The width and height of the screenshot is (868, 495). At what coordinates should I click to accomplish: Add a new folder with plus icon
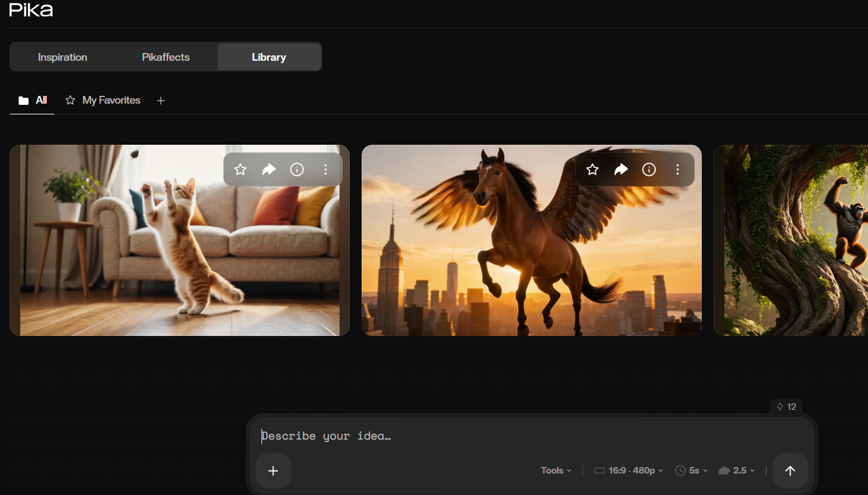point(161,101)
